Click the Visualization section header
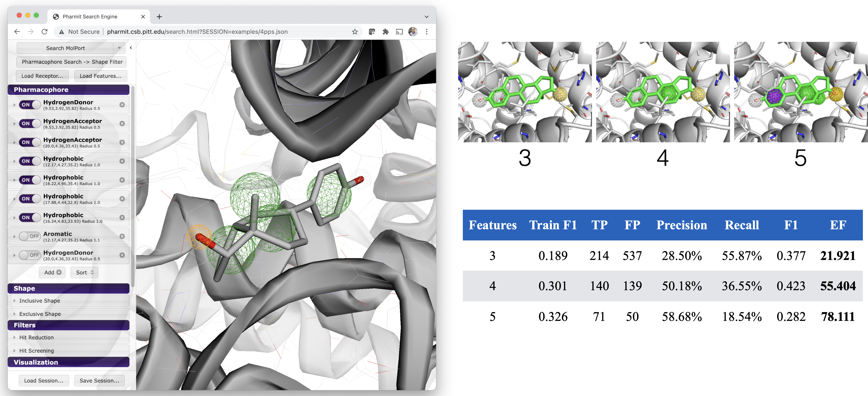 68,362
